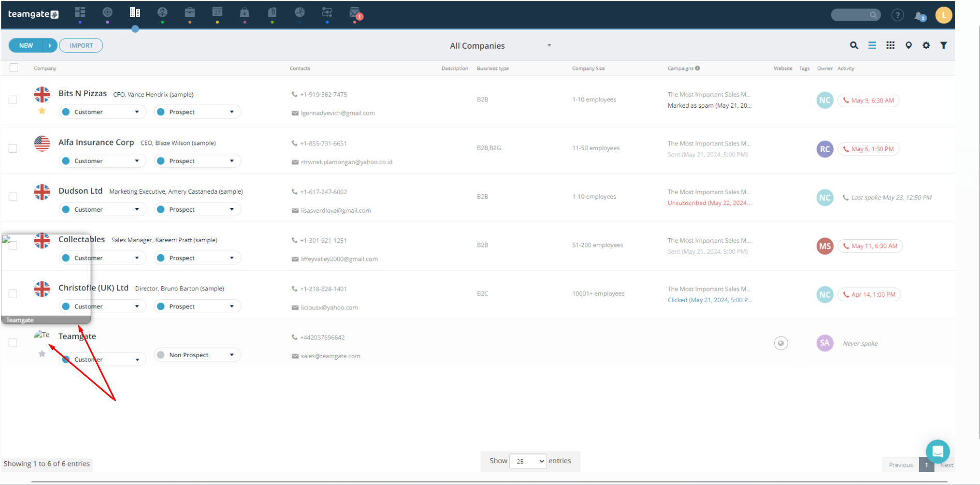Open the Mail envelope icon with alert badge

(x=355, y=13)
